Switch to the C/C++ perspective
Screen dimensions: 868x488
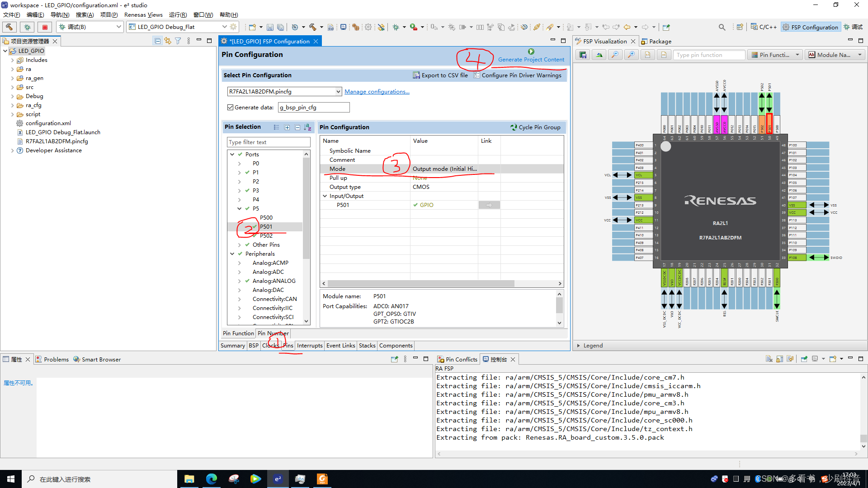(764, 27)
